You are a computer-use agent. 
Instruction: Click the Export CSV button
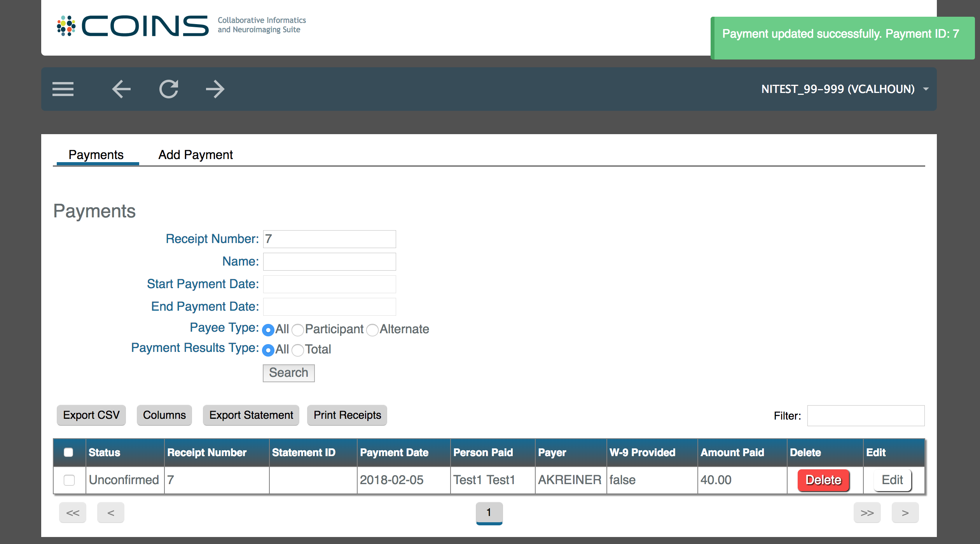click(x=91, y=415)
